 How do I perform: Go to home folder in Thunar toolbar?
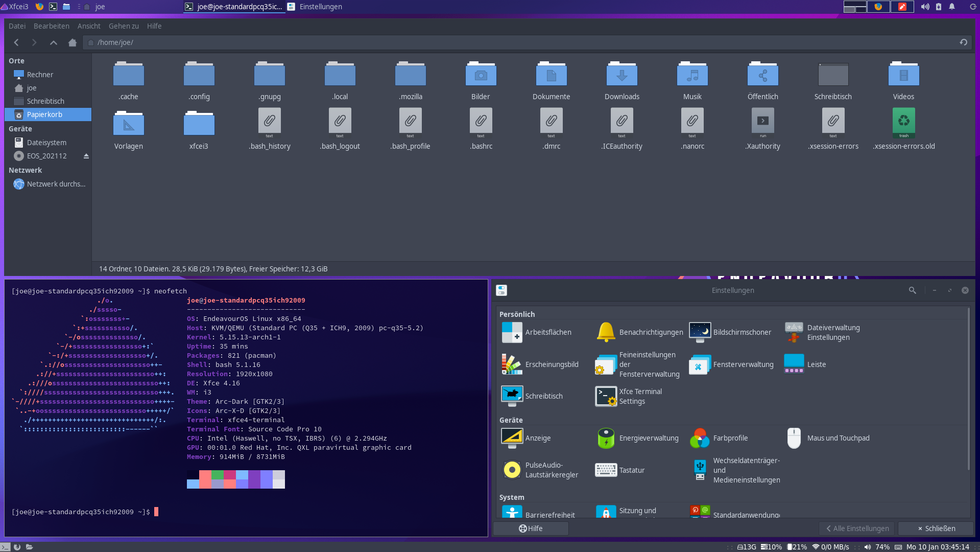pos(72,42)
